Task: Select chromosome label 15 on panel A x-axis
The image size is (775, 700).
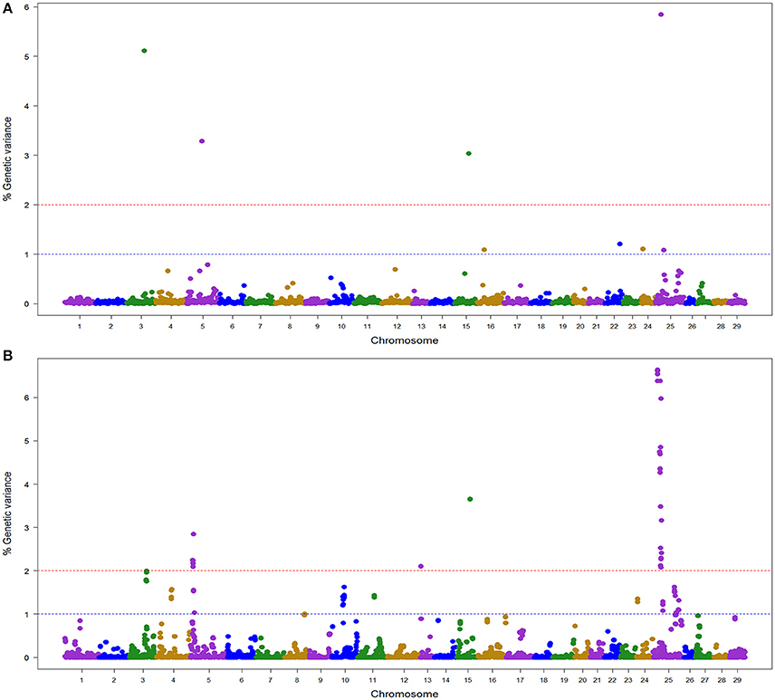Action: [466, 326]
